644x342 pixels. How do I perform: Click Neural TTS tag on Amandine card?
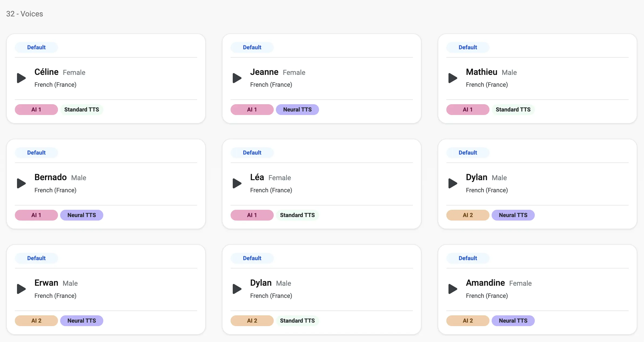point(513,321)
